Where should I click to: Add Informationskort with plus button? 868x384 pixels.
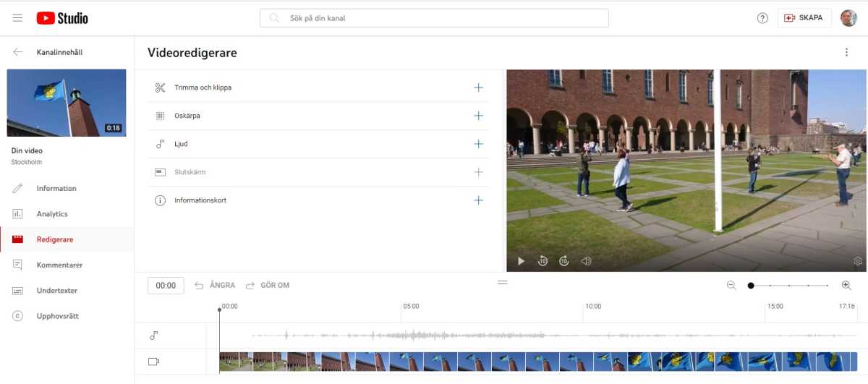tap(478, 200)
